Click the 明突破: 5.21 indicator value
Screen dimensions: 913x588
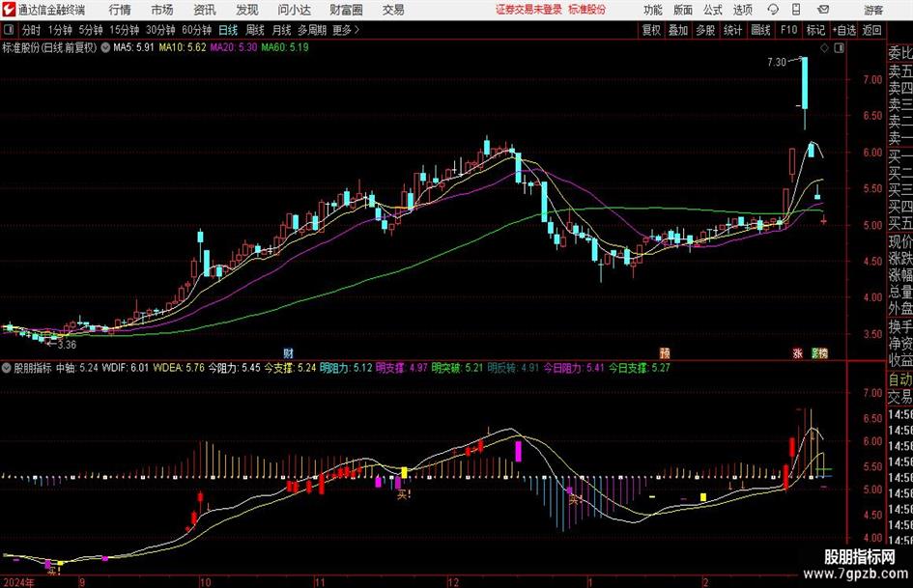(x=455, y=368)
